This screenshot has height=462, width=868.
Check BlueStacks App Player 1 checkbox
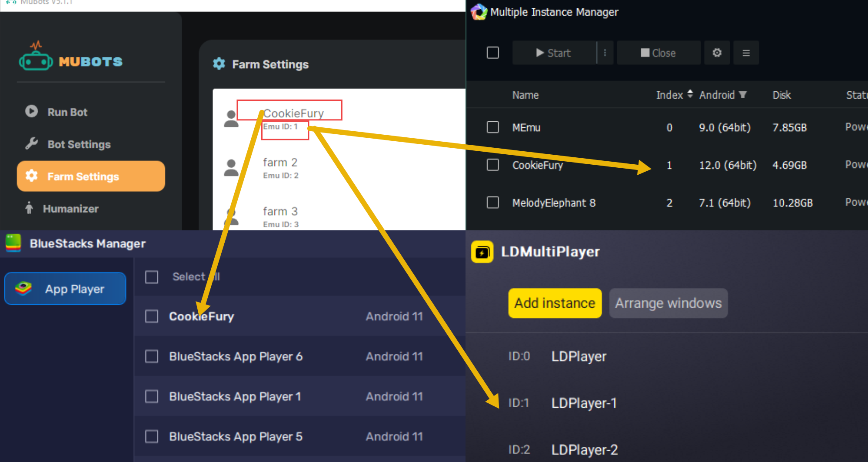[x=151, y=396]
